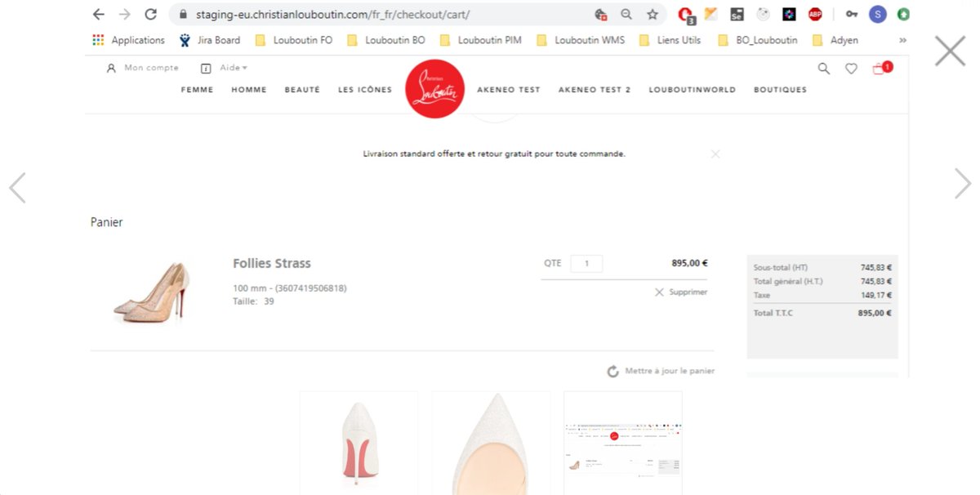Open the red extension with the 3 badge

[x=686, y=15]
